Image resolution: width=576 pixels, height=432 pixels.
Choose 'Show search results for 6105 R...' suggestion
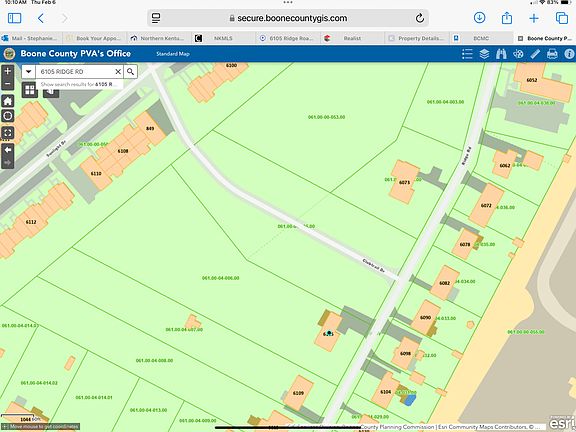79,84
